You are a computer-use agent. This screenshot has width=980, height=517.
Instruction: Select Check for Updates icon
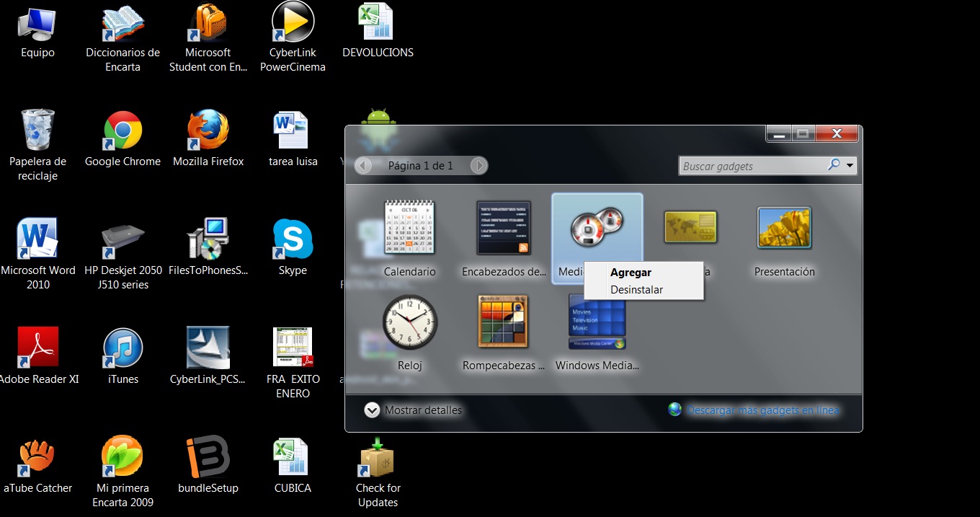[378, 472]
